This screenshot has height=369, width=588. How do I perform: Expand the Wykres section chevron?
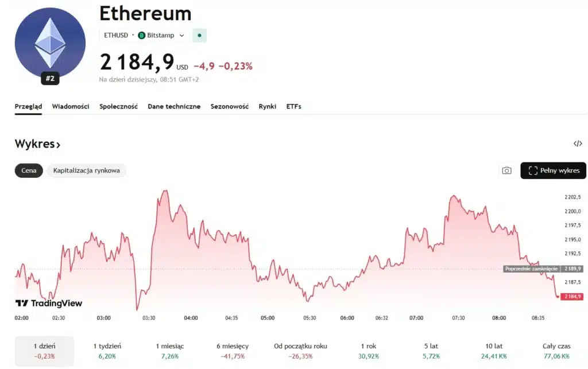(58, 145)
